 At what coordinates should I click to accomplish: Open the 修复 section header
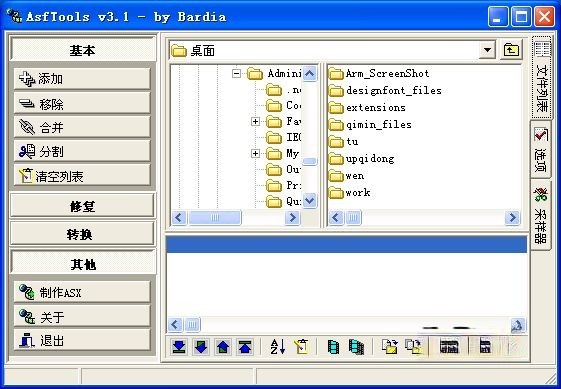(83, 205)
